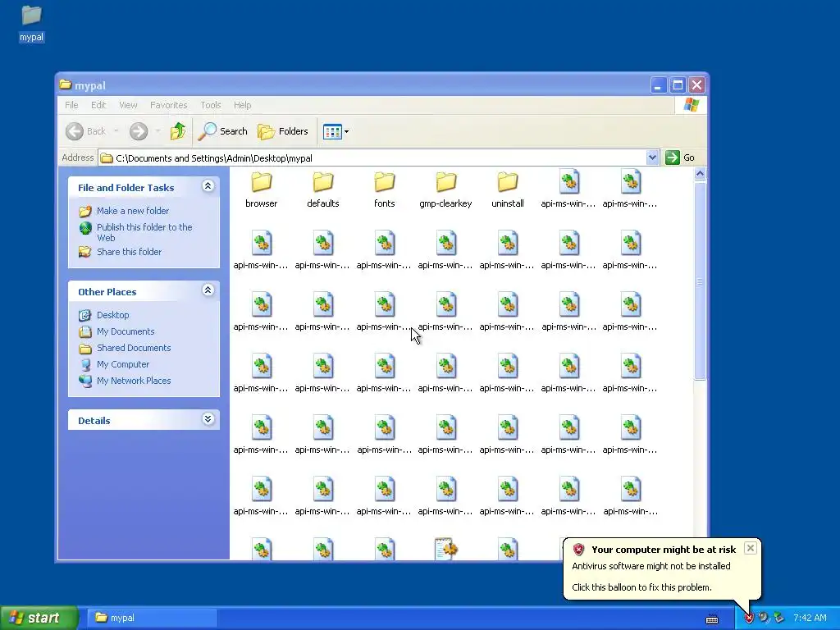This screenshot has width=840, height=630.
Task: Open the uninstall folder
Action: coord(507,189)
